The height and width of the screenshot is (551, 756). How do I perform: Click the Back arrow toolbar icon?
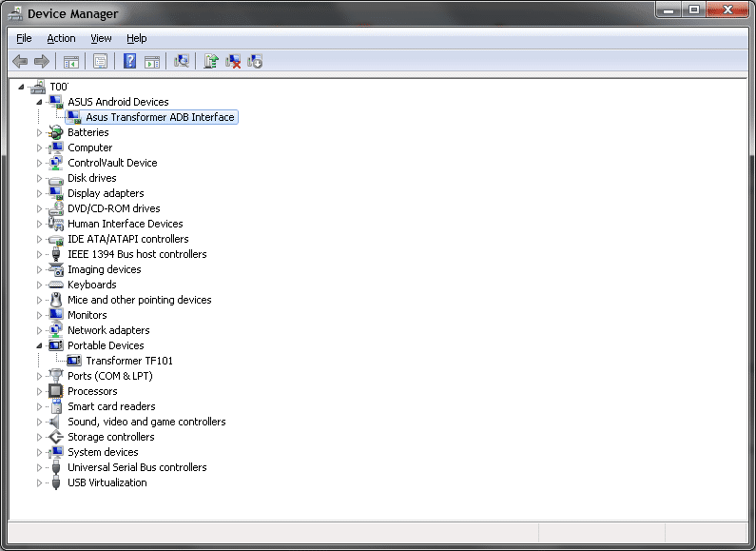tap(20, 61)
